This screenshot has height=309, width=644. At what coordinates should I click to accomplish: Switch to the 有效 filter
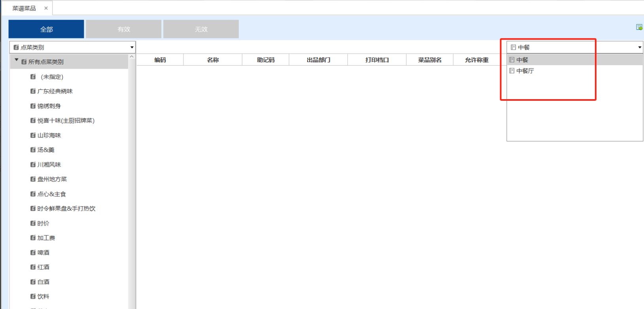[x=123, y=29]
